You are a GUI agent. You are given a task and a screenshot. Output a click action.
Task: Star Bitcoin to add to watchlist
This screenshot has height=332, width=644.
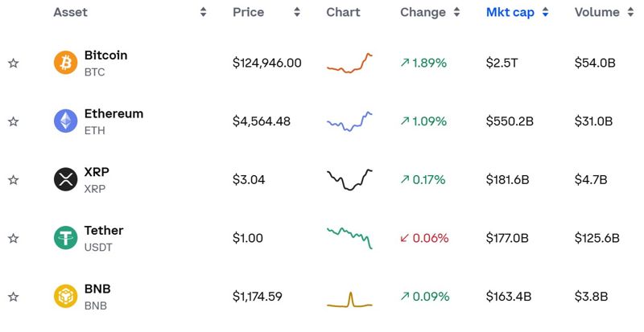click(x=13, y=64)
